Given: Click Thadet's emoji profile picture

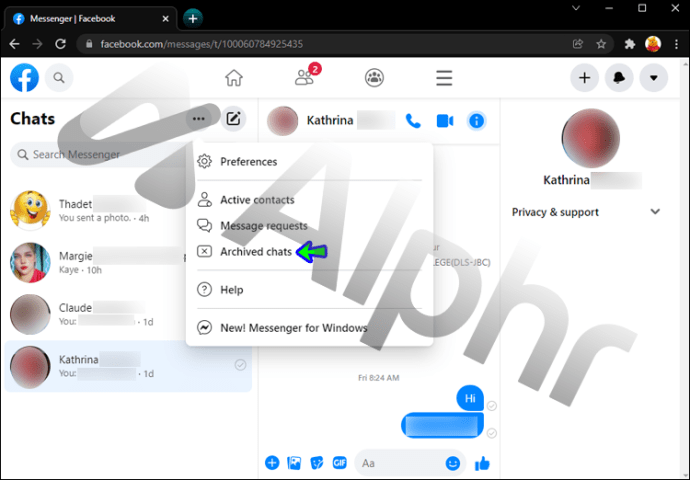Looking at the screenshot, I should tap(30, 210).
